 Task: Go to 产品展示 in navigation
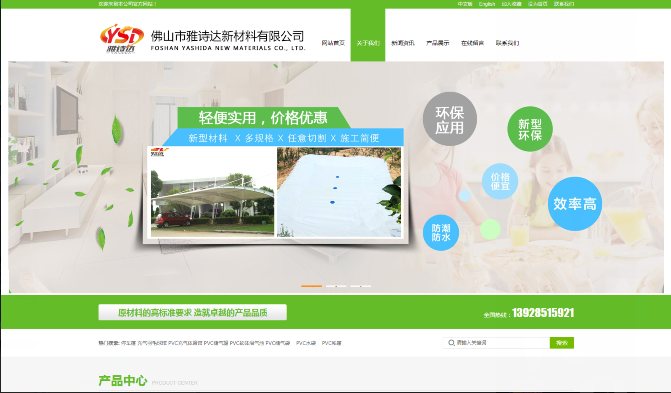[437, 43]
